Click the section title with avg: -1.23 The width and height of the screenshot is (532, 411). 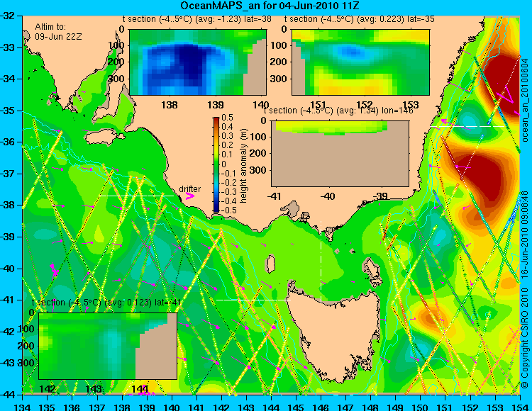click(x=197, y=19)
